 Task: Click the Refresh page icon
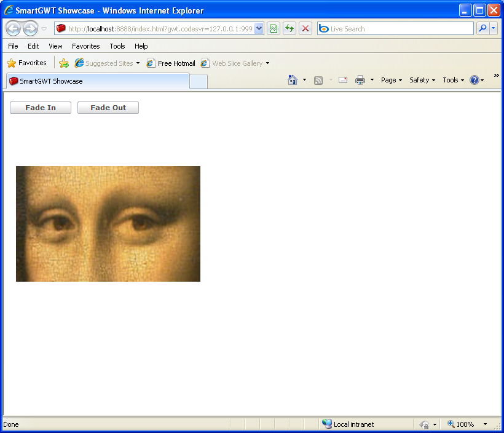click(289, 29)
